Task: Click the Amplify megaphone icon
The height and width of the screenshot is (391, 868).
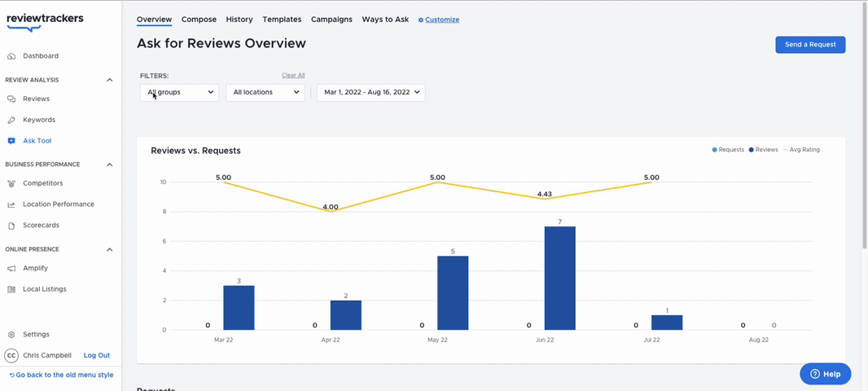Action: tap(11, 268)
